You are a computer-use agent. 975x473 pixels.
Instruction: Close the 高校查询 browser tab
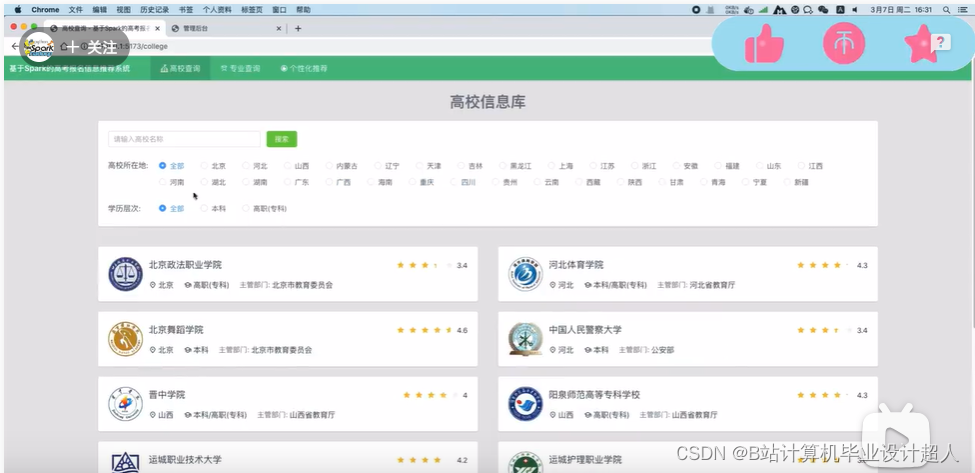coord(157,29)
